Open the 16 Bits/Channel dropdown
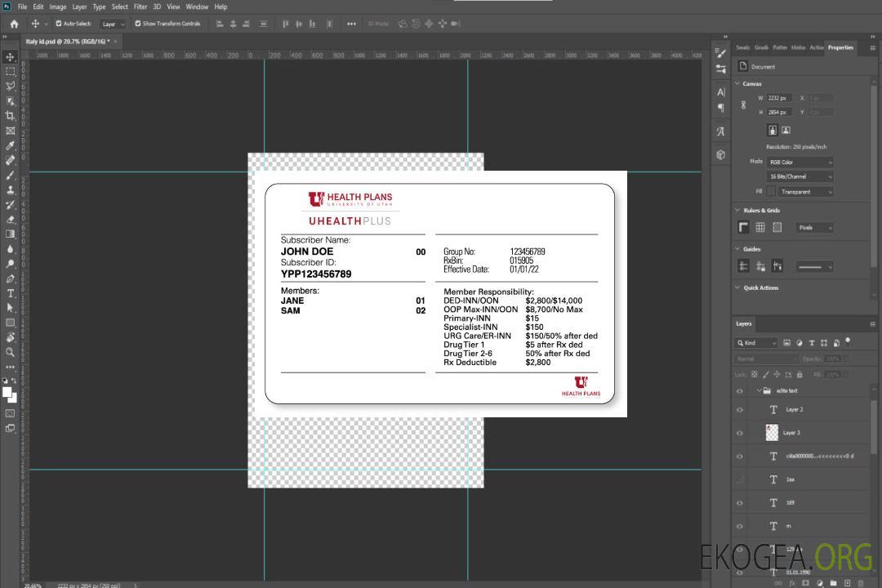882x588 pixels. tap(800, 176)
